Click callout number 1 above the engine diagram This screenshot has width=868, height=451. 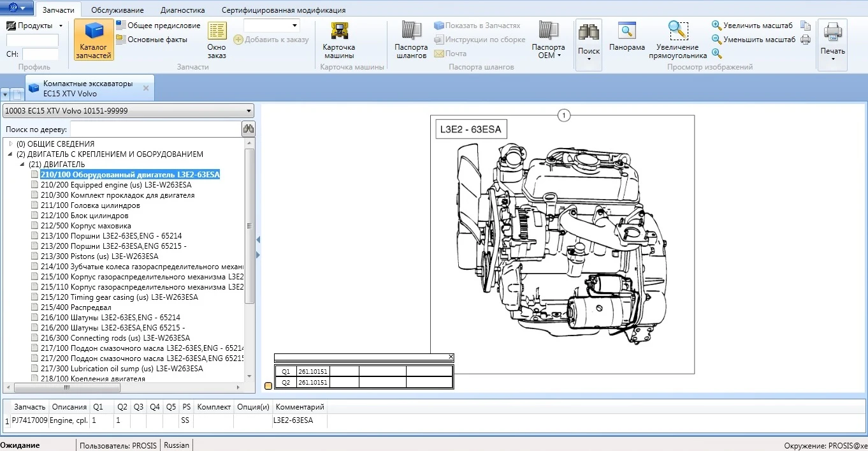563,115
